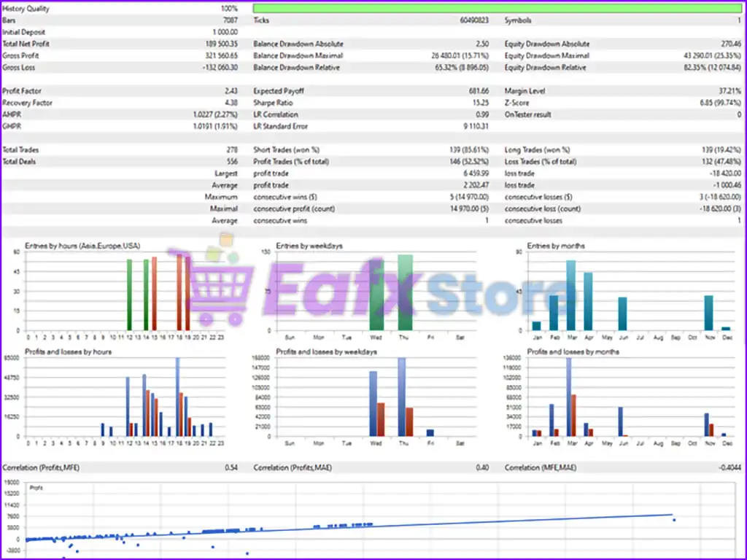
Task: Click the consecutive losses value '3 (-18 620.00)'
Action: pos(720,197)
